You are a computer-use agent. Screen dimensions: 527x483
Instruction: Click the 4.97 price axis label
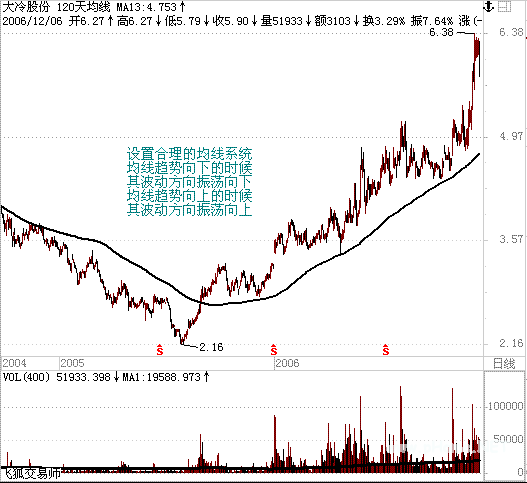pos(511,136)
